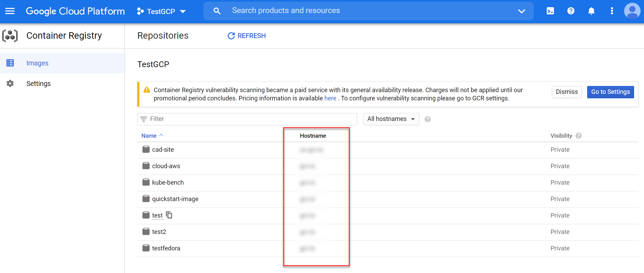Open the quickstart-image repository
Image resolution: width=644 pixels, height=273 pixels.
175,199
